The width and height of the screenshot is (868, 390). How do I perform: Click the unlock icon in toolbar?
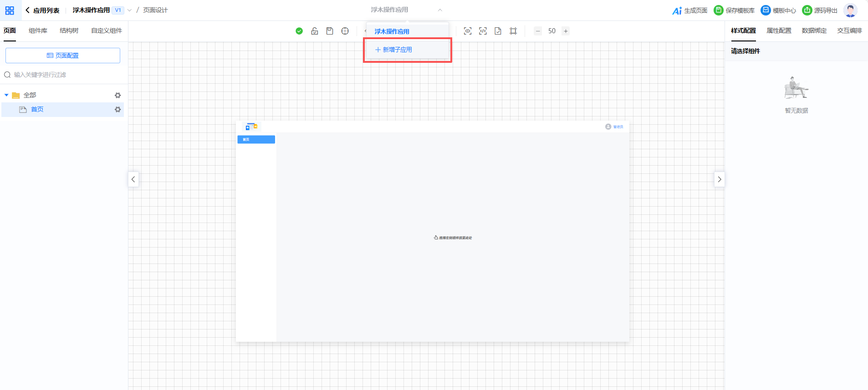pyautogui.click(x=315, y=31)
